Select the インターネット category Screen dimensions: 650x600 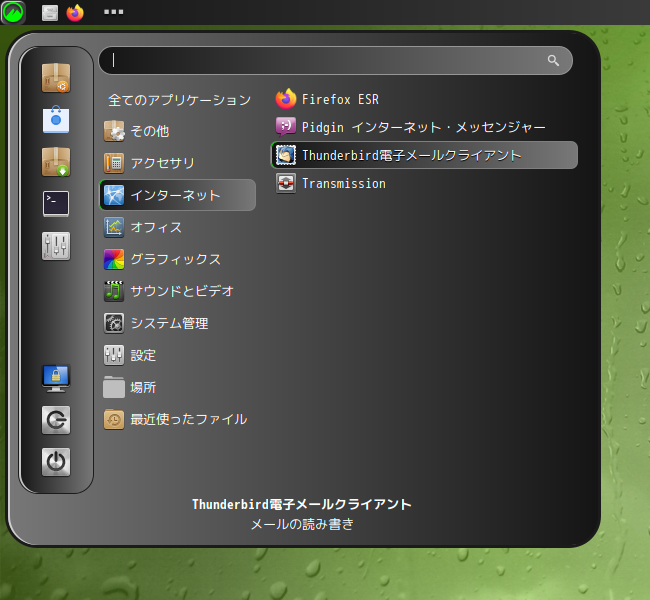click(x=177, y=195)
